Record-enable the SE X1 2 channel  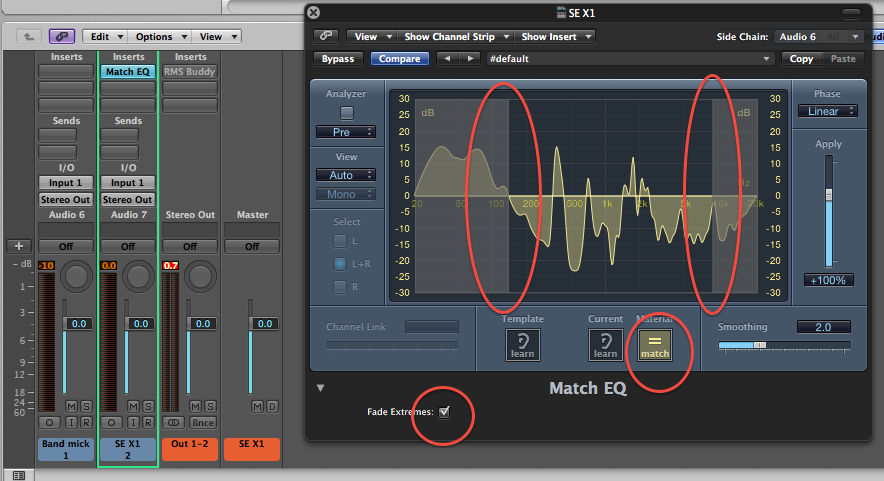coord(148,422)
